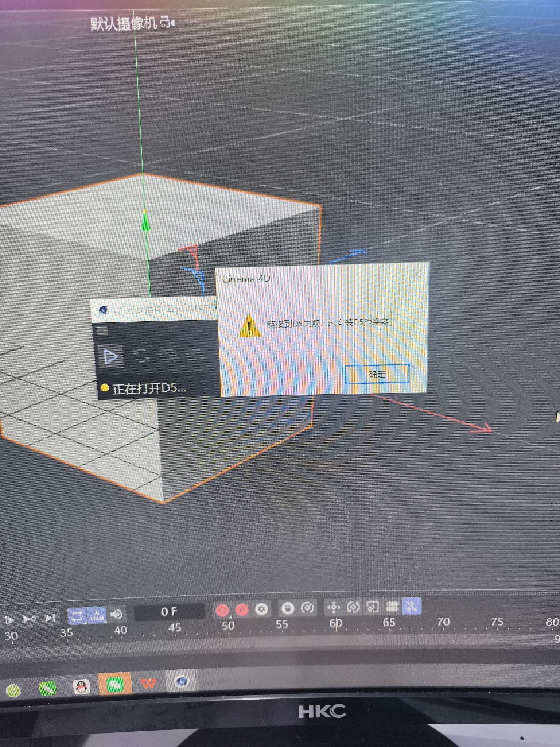Open WeChat from the taskbar
This screenshot has height=747, width=560.
tap(115, 685)
